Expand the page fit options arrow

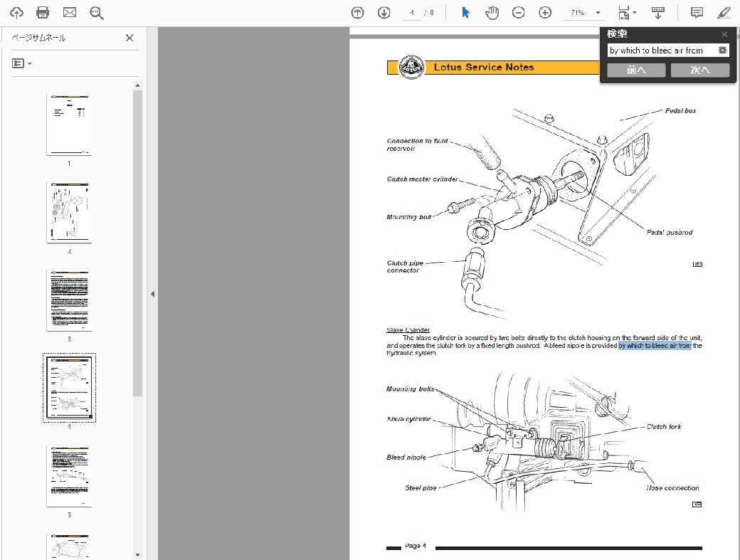[x=635, y=13]
